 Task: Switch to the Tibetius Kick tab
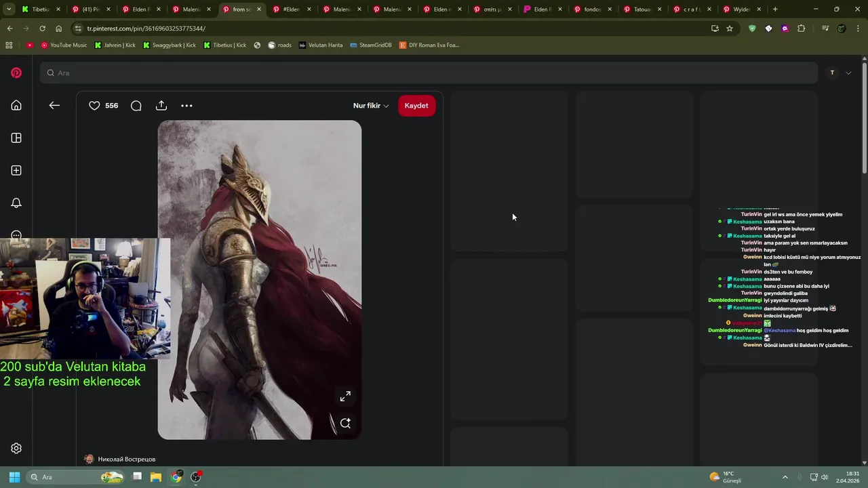click(x=41, y=9)
